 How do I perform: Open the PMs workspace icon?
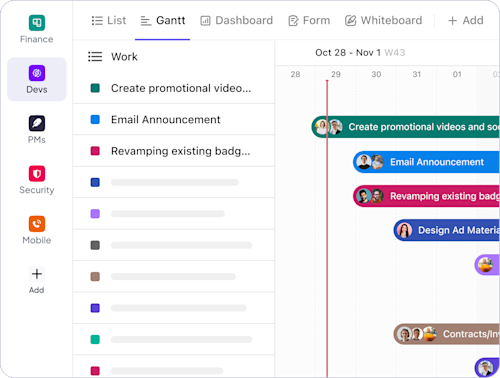tap(37, 123)
